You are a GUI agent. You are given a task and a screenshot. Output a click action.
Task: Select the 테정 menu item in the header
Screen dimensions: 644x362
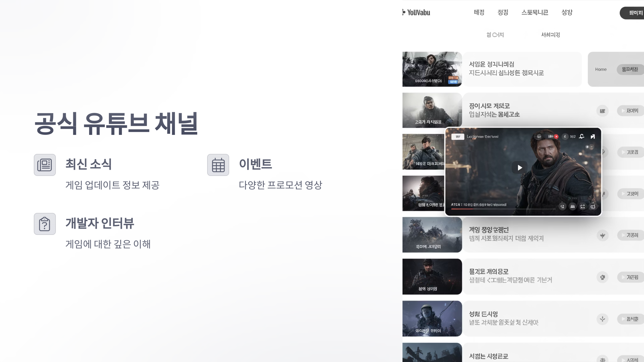(479, 12)
